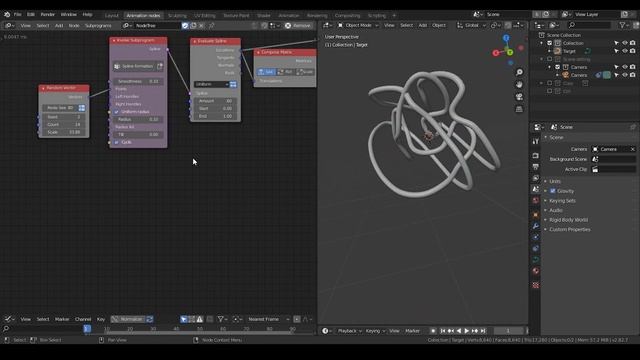Open the Edit menu
640x360 pixels.
(31, 14)
